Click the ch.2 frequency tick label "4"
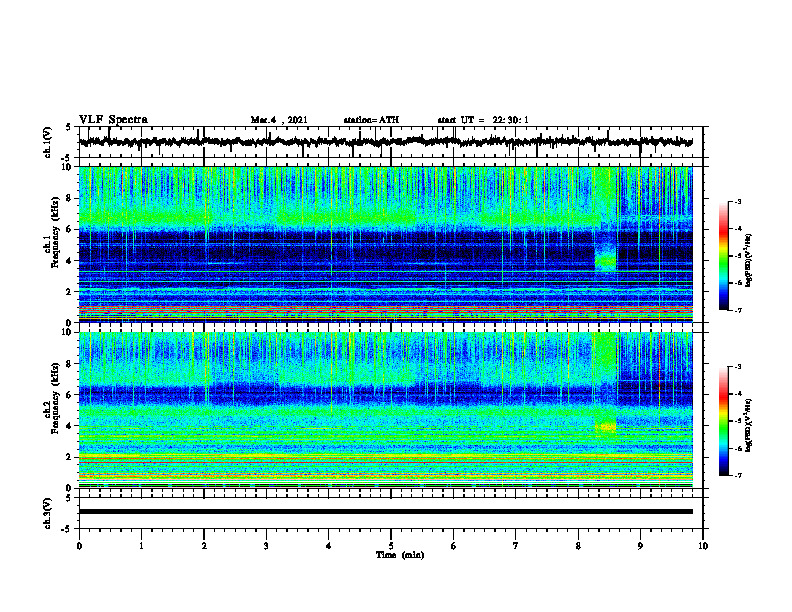792x612 pixels. click(x=69, y=426)
